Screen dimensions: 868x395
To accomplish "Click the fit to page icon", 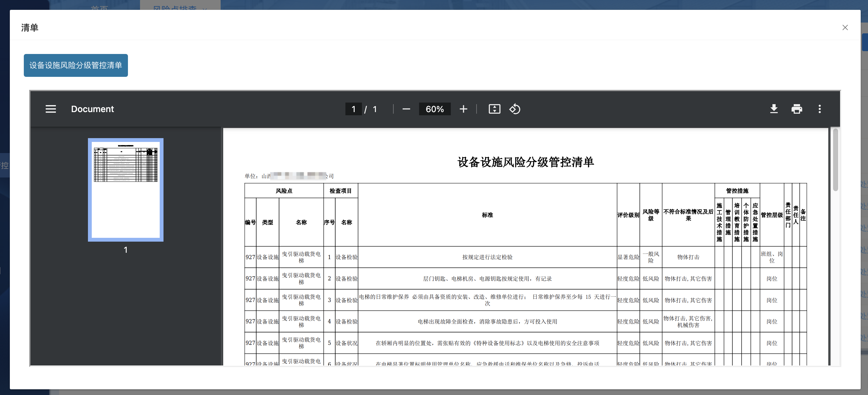I will pos(494,109).
